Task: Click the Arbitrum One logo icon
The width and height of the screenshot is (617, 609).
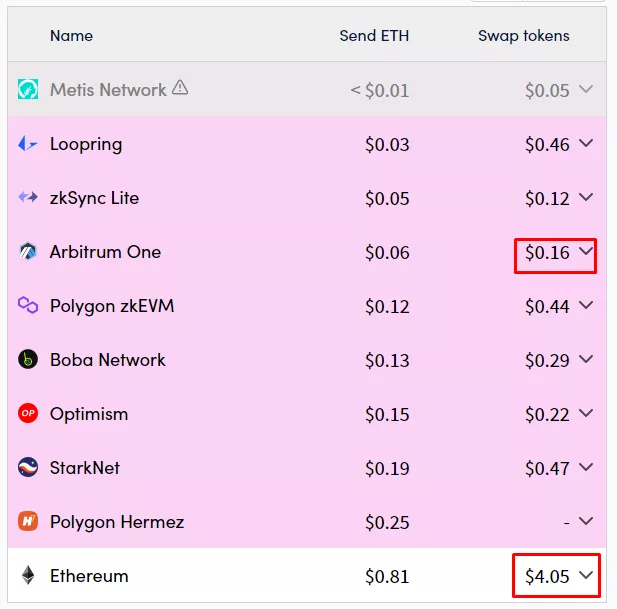Action: click(28, 252)
